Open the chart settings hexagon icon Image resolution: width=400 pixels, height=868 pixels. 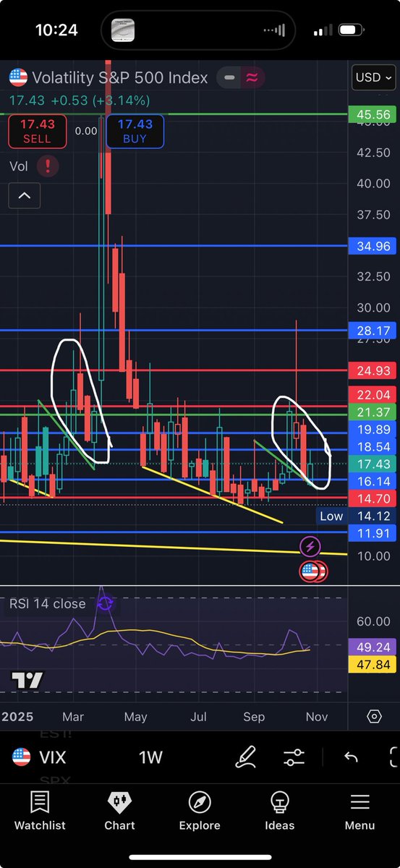coord(374,717)
